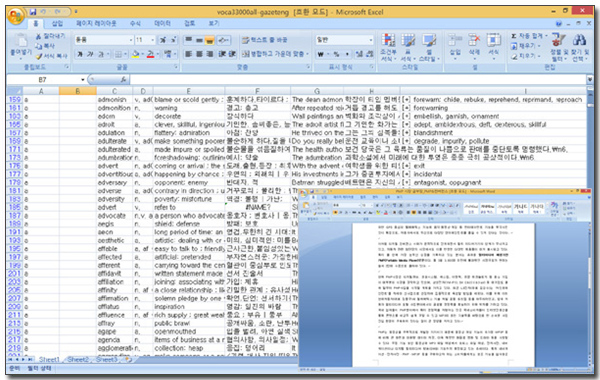This screenshot has height=380, width=600.
Task: Click the Select All corner cell
Action: coord(15,91)
